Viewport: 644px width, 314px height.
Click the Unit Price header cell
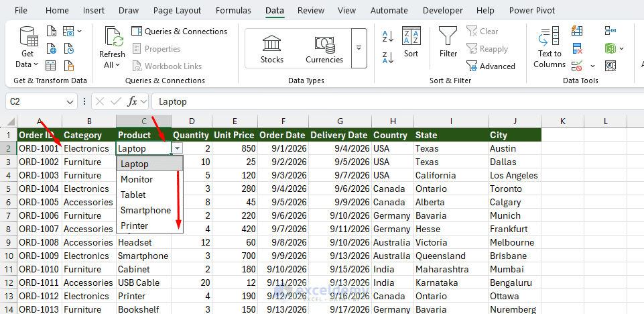[235, 136]
